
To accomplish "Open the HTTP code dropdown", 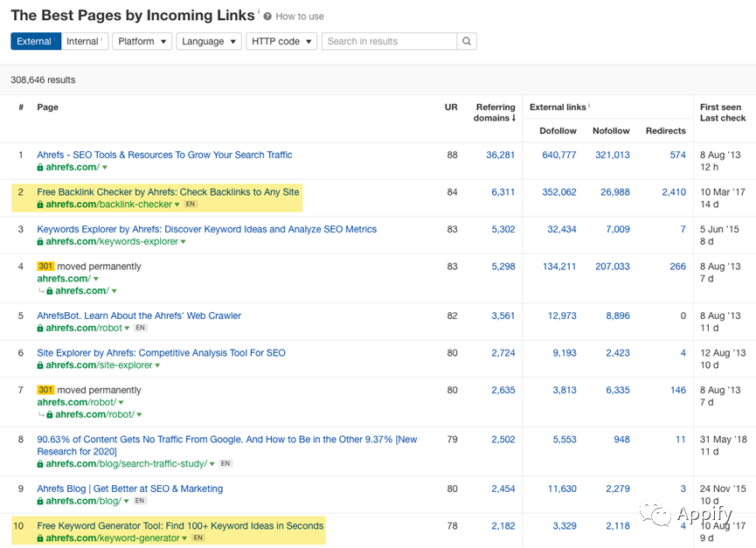I will 281,41.
